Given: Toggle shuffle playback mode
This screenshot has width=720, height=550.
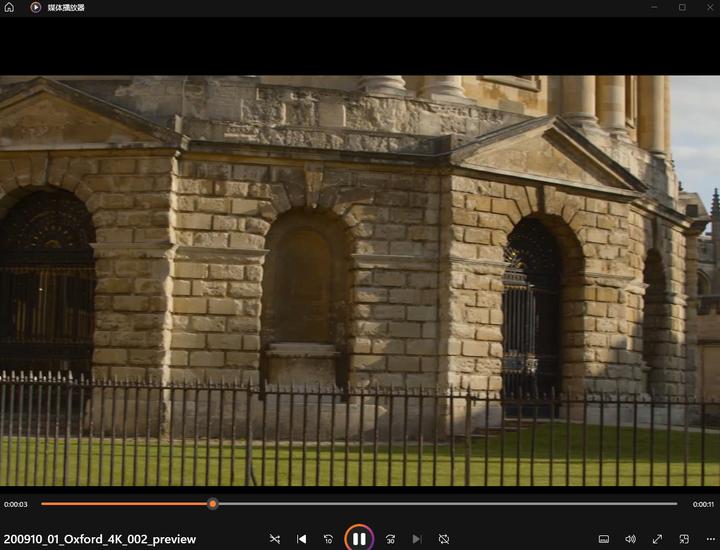Looking at the screenshot, I should (275, 539).
